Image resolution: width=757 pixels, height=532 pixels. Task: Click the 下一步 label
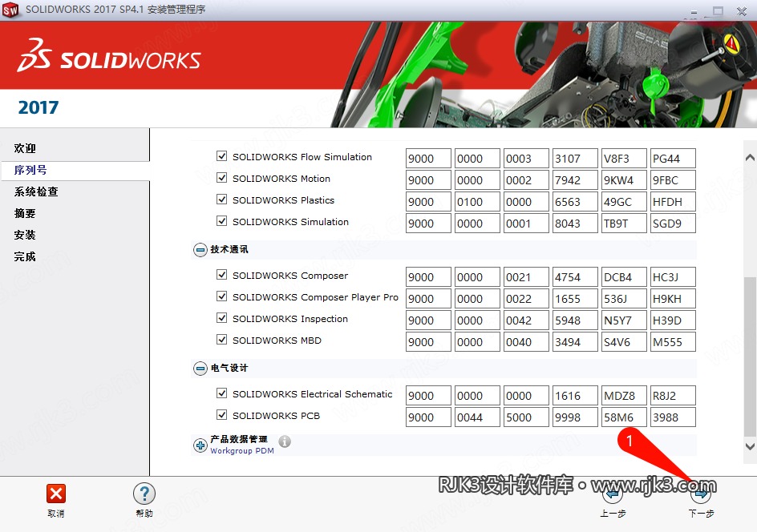pos(701,514)
